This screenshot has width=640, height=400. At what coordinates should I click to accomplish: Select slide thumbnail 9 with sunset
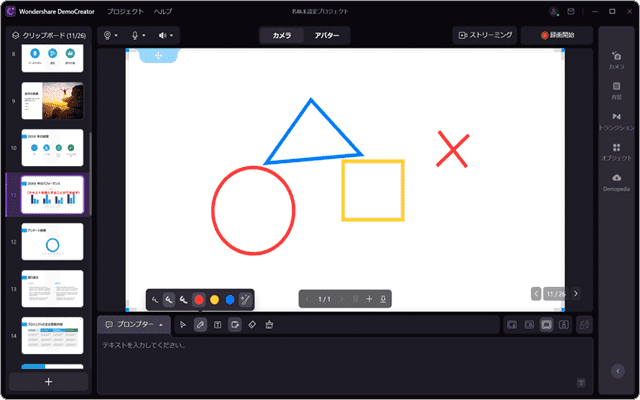(x=52, y=101)
